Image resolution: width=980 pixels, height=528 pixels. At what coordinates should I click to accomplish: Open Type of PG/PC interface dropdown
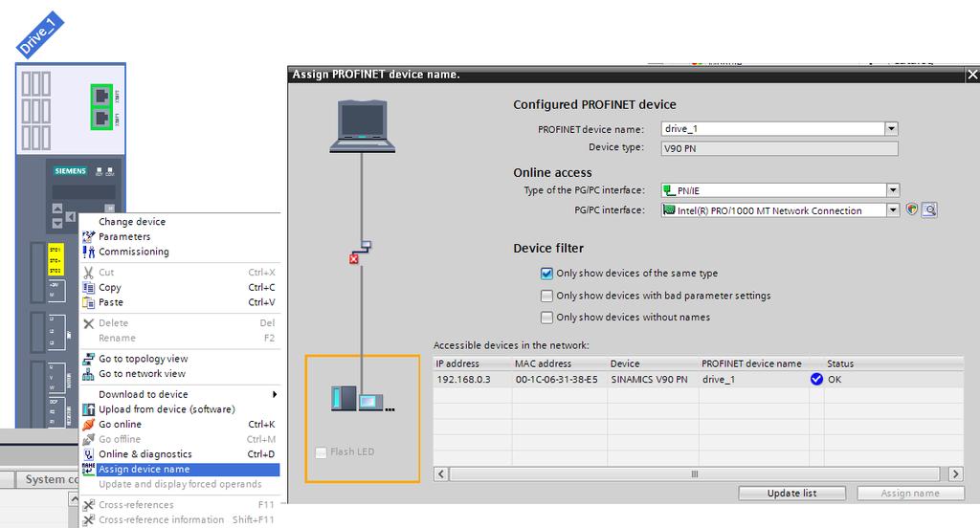(x=893, y=190)
